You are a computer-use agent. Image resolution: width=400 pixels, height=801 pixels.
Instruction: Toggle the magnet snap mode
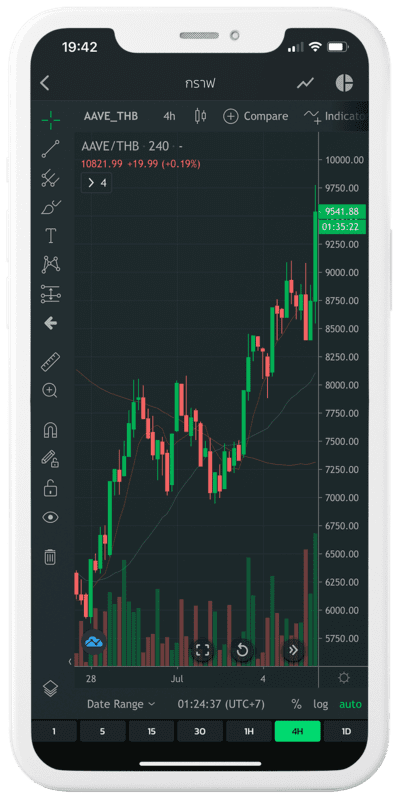click(x=50, y=431)
